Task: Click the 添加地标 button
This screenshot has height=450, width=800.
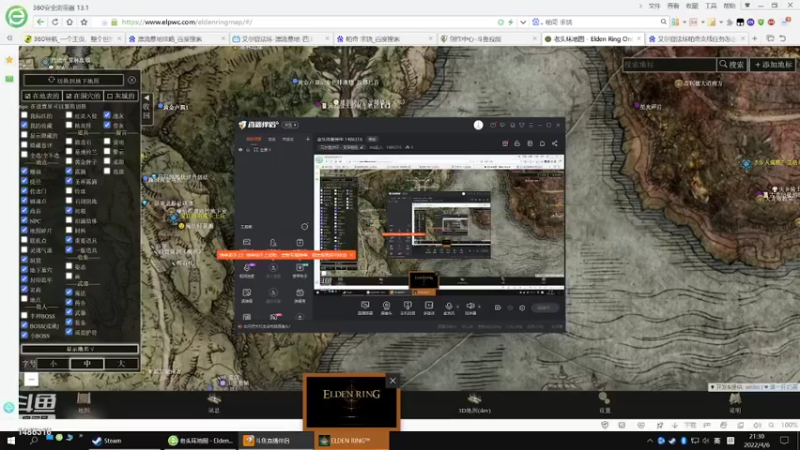Action: (773, 65)
